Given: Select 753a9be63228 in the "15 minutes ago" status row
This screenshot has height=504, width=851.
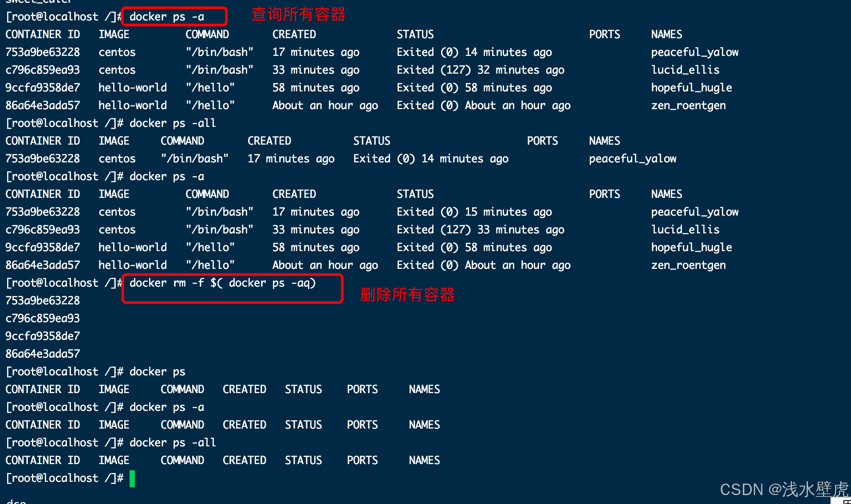Looking at the screenshot, I should pyautogui.click(x=43, y=212).
